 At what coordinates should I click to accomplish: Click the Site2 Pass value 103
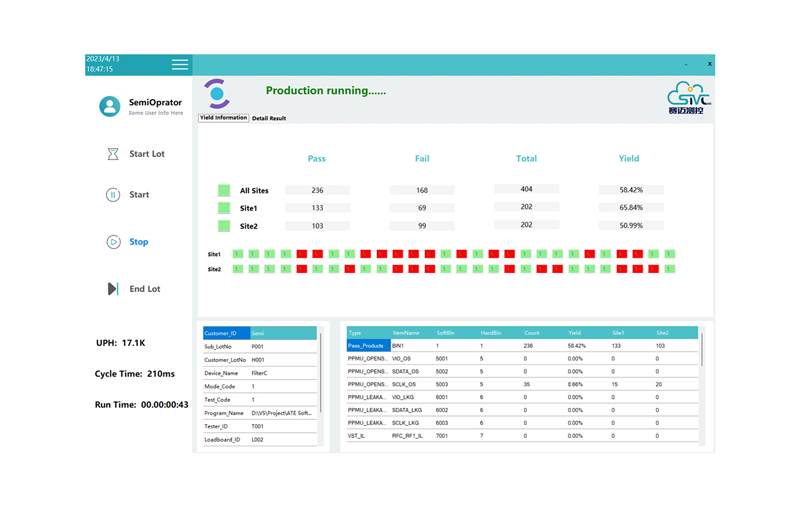tap(317, 226)
